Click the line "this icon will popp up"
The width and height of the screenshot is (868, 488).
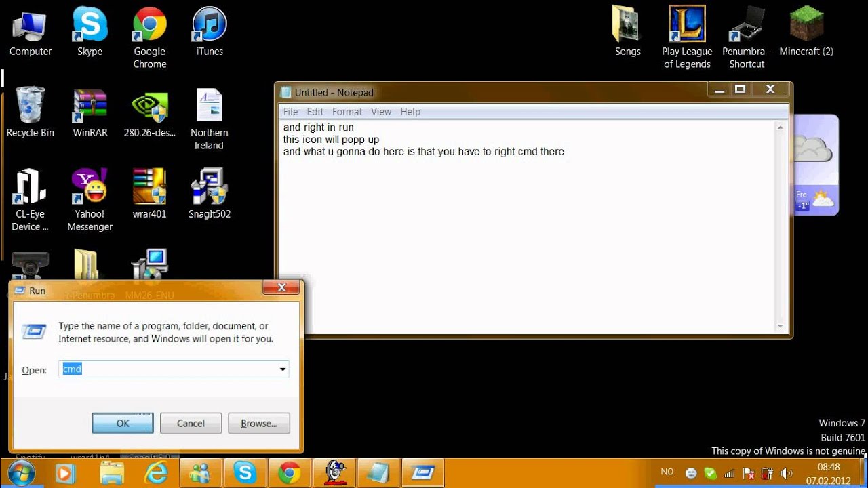331,140
